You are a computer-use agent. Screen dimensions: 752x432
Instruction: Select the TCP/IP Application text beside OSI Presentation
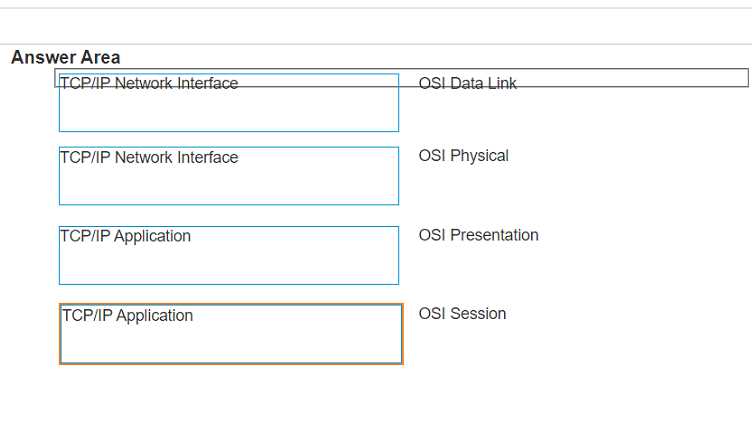[125, 237]
